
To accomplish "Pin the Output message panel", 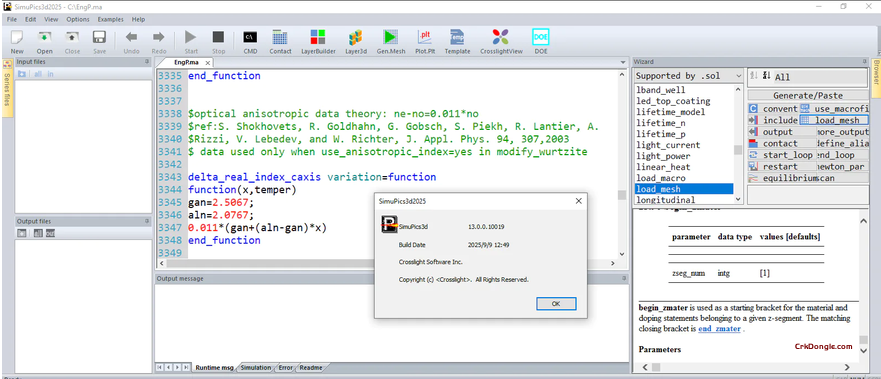I will point(624,278).
